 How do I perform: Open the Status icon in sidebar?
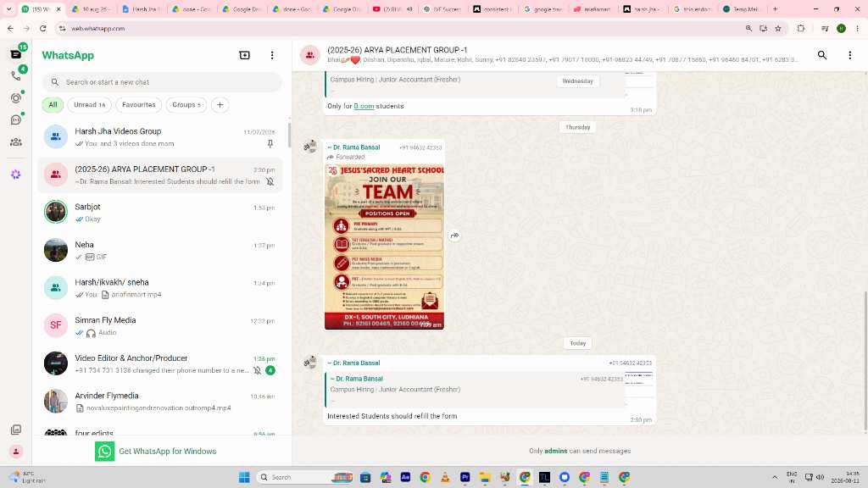[15, 98]
